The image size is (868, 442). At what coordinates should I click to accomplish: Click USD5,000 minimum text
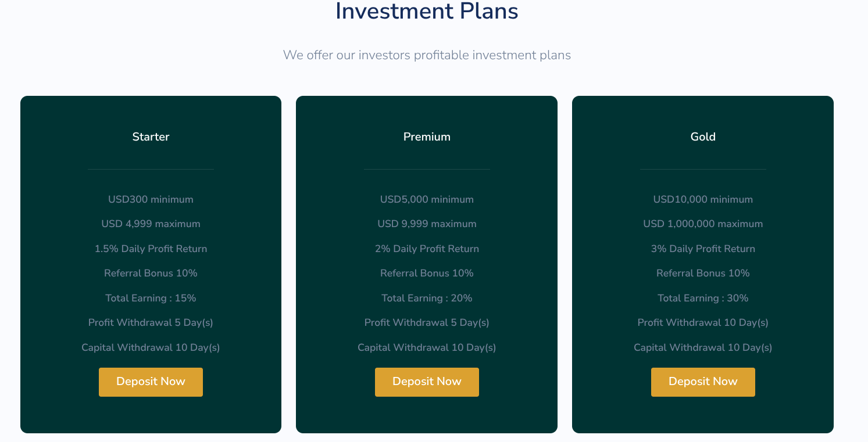point(427,200)
